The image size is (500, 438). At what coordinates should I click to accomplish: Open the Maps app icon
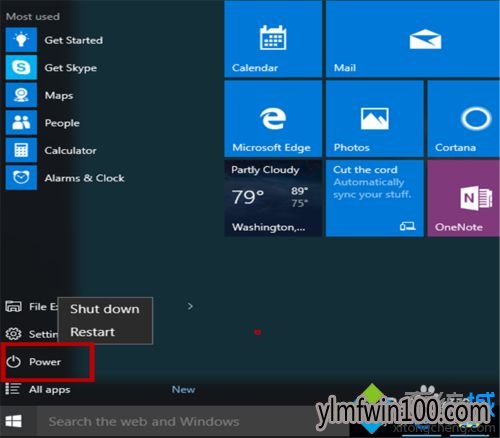[21, 95]
